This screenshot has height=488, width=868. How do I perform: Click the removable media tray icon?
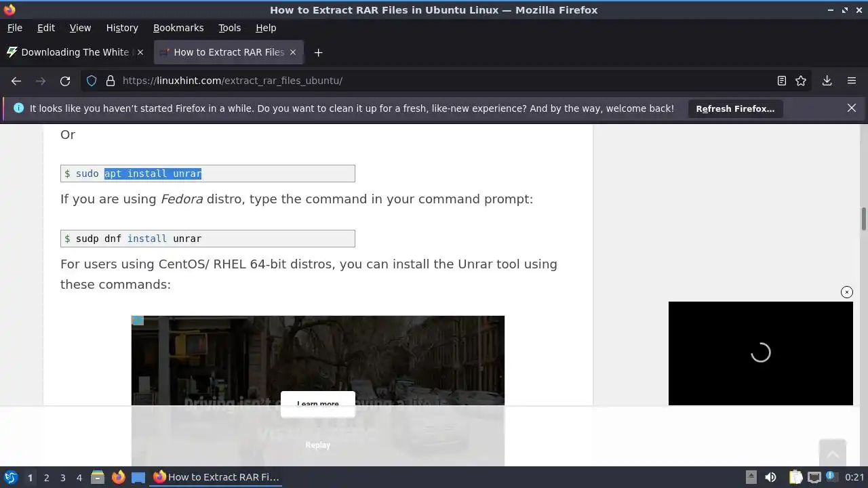[751, 477]
